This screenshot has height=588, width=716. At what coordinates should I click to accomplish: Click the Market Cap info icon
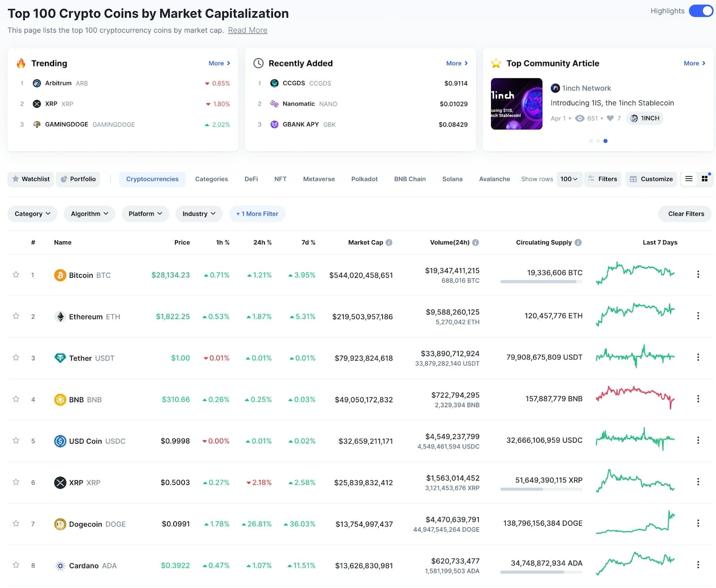pyautogui.click(x=389, y=243)
